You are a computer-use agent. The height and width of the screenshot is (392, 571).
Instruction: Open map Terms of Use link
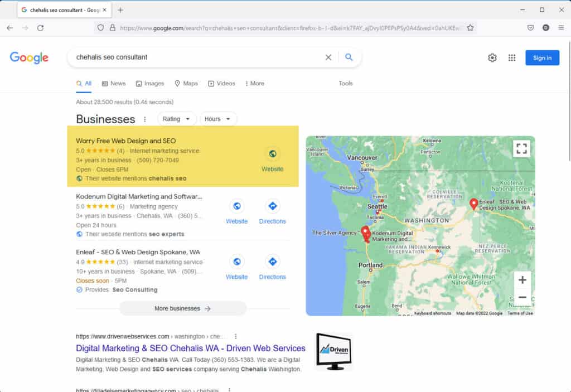[520, 313]
